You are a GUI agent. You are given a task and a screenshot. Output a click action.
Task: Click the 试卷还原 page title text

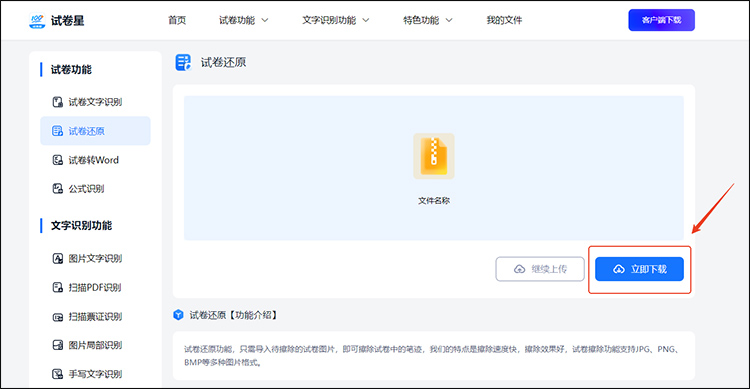(223, 62)
